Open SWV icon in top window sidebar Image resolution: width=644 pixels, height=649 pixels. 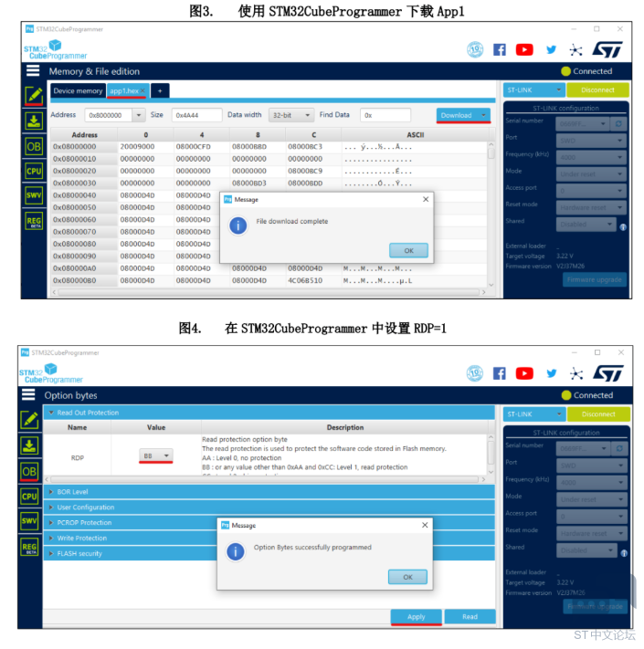(34, 195)
